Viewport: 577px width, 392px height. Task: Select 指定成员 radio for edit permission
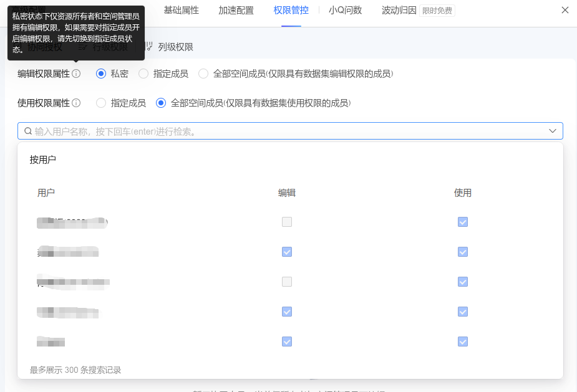[x=143, y=74]
